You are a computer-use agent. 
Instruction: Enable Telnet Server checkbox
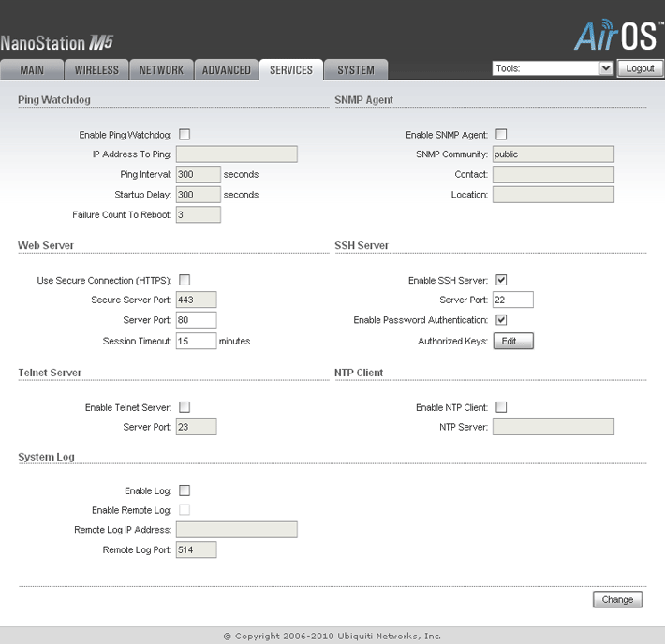(185, 407)
